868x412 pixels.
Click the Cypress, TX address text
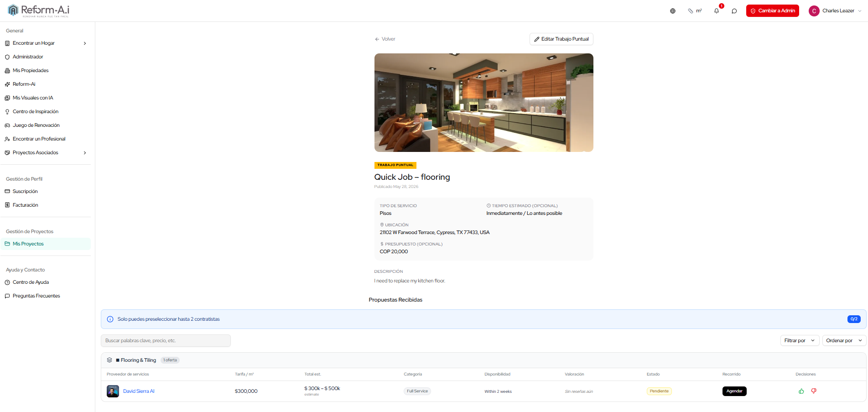coord(435,233)
